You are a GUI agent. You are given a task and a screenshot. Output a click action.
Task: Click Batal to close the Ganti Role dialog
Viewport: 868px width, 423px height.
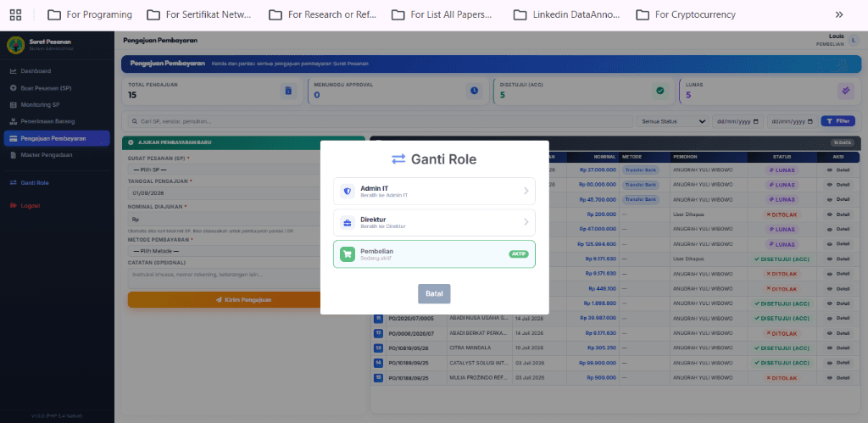click(x=434, y=293)
